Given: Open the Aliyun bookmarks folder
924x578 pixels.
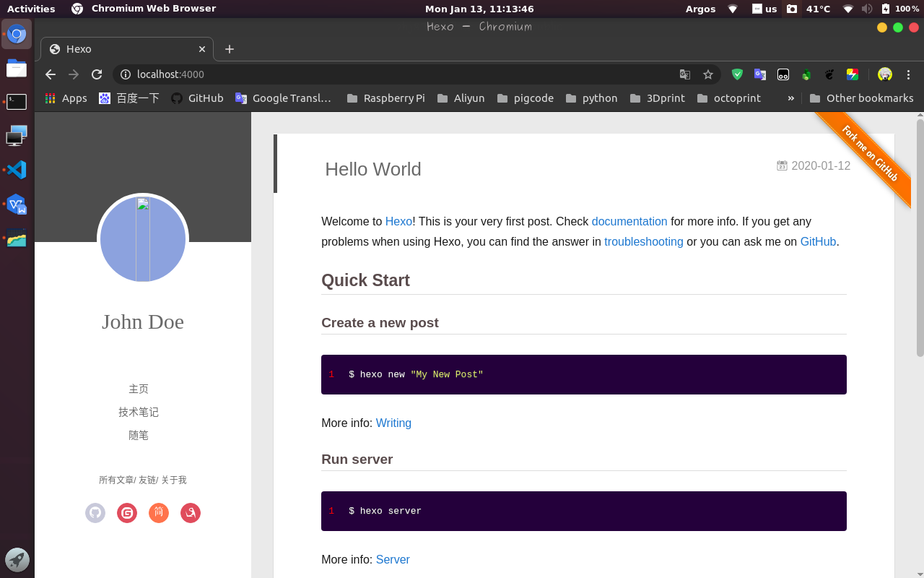Looking at the screenshot, I should click(x=461, y=98).
